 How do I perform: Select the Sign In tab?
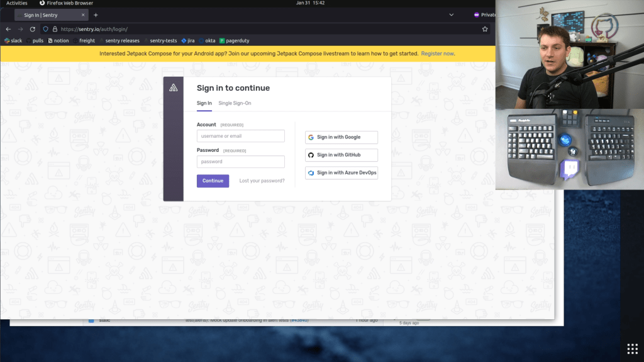(x=204, y=103)
